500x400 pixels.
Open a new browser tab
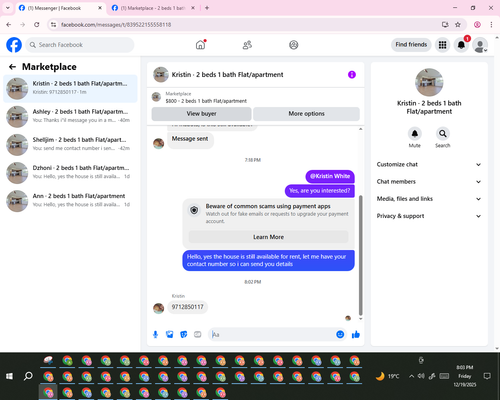(x=207, y=8)
